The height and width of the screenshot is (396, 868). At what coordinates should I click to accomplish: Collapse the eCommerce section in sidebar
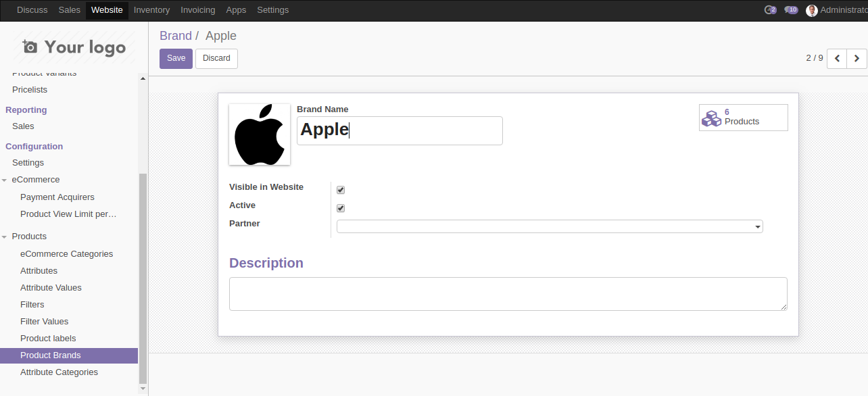point(5,180)
